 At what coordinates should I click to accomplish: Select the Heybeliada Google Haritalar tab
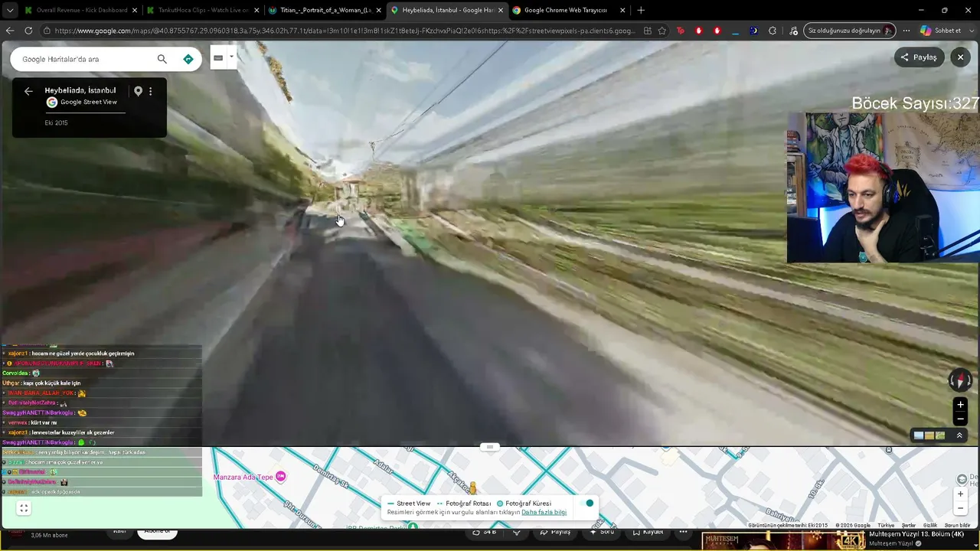(446, 10)
